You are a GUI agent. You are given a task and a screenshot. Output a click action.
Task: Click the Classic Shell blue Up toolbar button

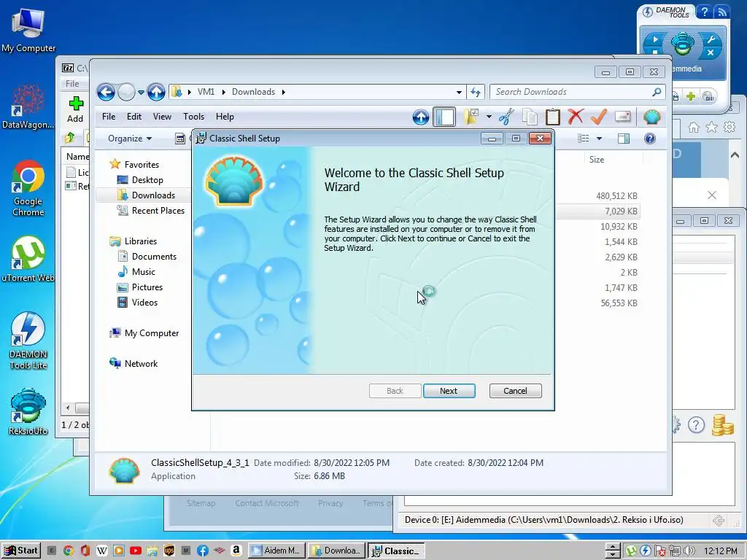tap(421, 117)
